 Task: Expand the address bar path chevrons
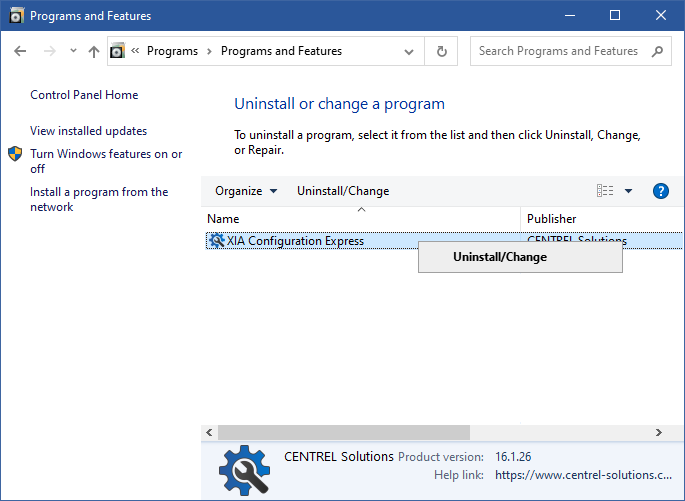pyautogui.click(x=135, y=51)
